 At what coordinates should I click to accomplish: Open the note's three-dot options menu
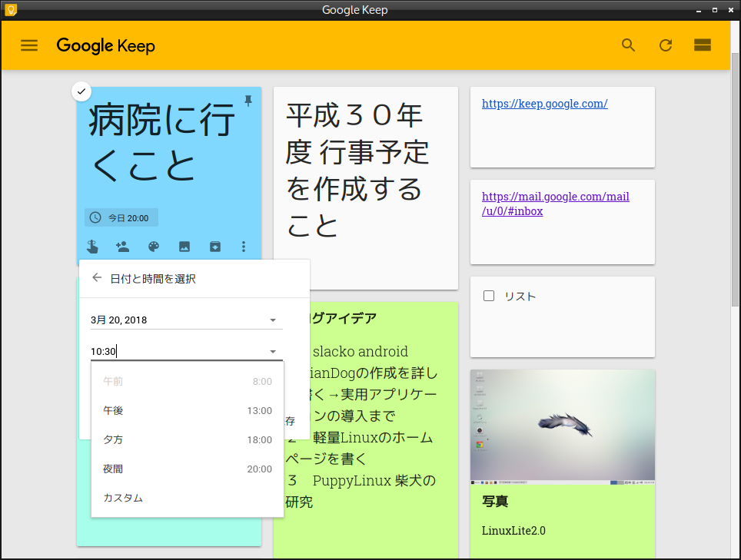(244, 247)
